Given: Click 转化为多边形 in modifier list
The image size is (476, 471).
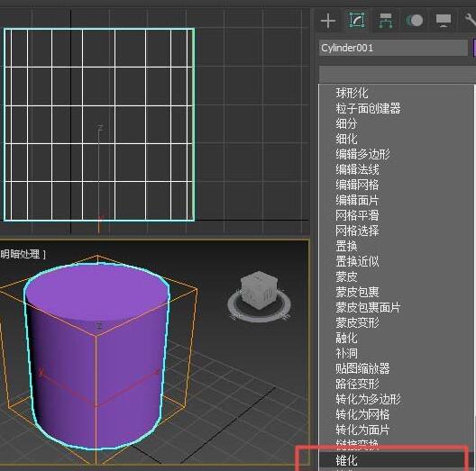Looking at the screenshot, I should [368, 399].
